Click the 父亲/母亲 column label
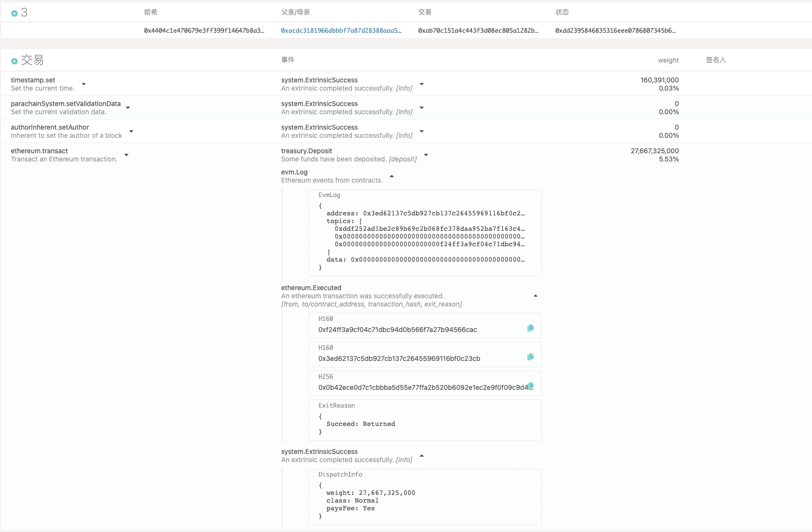The height and width of the screenshot is (532, 812). tap(295, 12)
